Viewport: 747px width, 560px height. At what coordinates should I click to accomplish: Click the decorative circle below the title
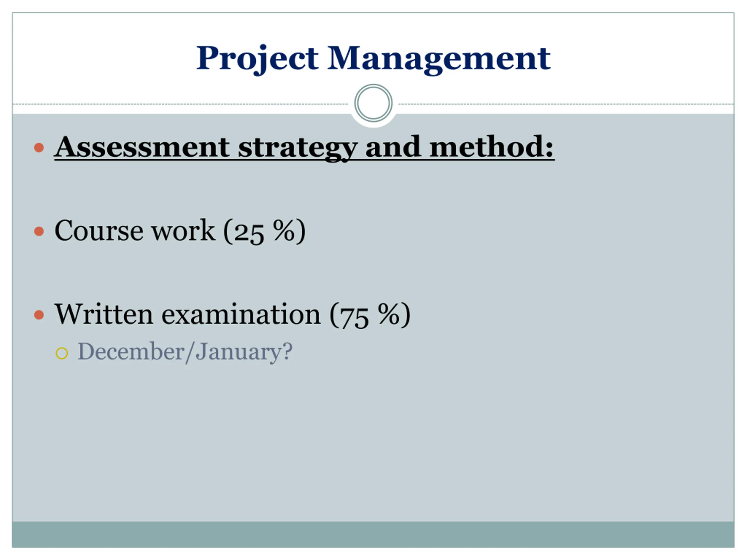tap(373, 103)
